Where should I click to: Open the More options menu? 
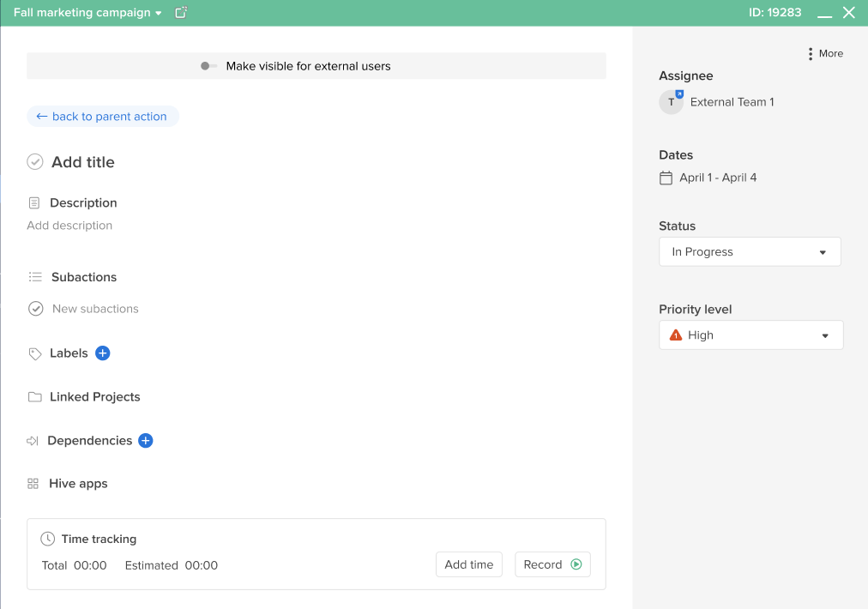pos(825,54)
